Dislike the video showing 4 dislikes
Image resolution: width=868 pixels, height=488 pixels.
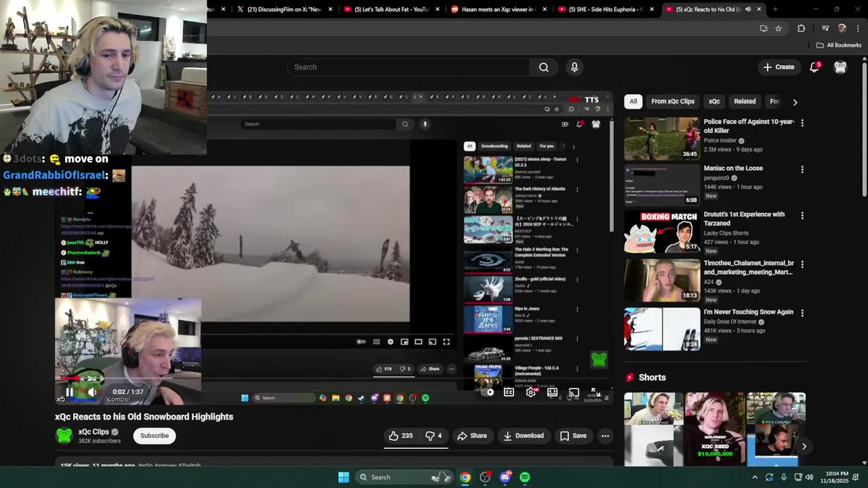pos(434,436)
